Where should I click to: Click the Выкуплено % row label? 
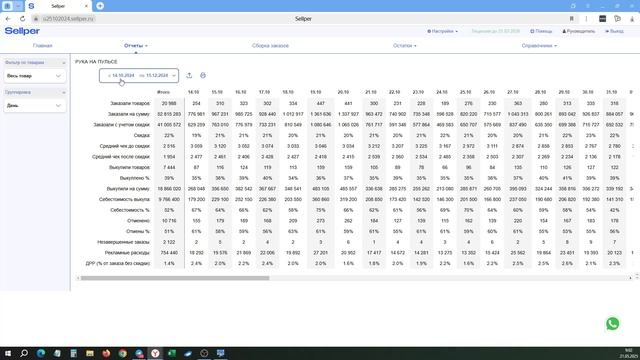135,178
